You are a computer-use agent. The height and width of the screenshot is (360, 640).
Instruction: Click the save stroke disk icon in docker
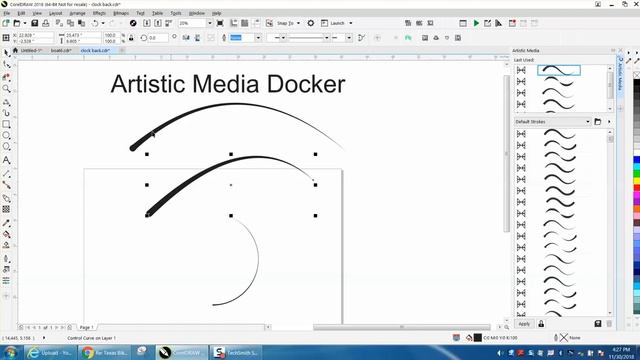tap(598, 324)
